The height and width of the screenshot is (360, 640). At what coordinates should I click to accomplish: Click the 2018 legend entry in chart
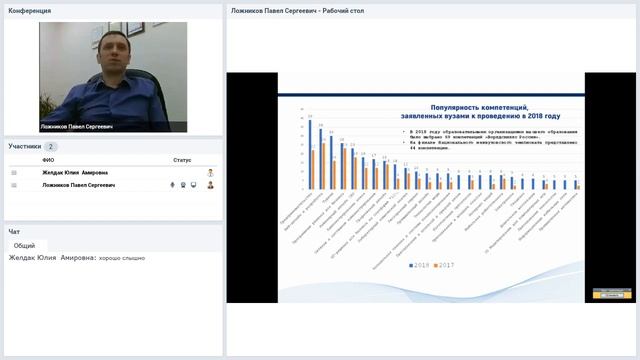click(419, 265)
